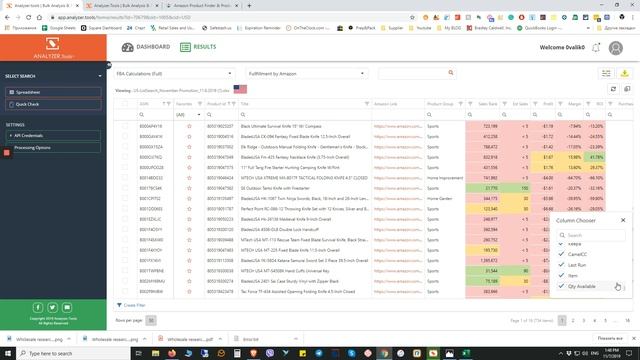Open Excel from the Windows taskbar
The image size is (640, 360).
(x=466, y=353)
